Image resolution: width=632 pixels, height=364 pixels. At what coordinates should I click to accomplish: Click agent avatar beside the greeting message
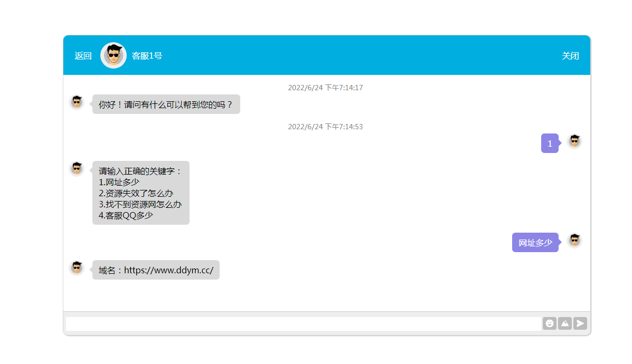pos(77,102)
